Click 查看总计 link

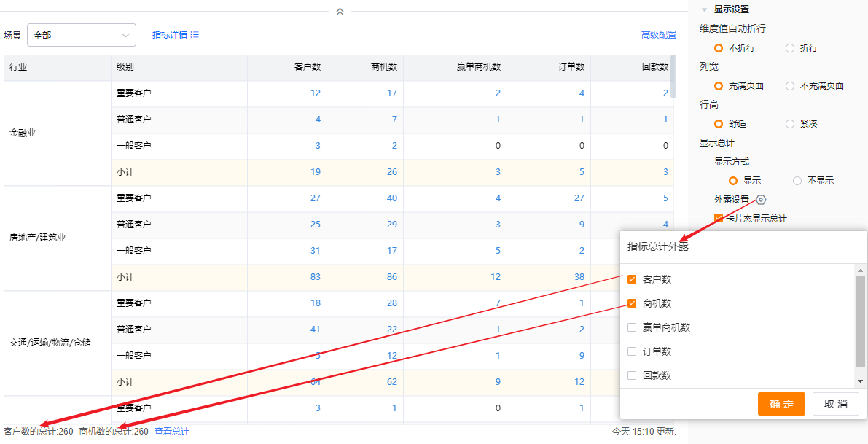172,432
